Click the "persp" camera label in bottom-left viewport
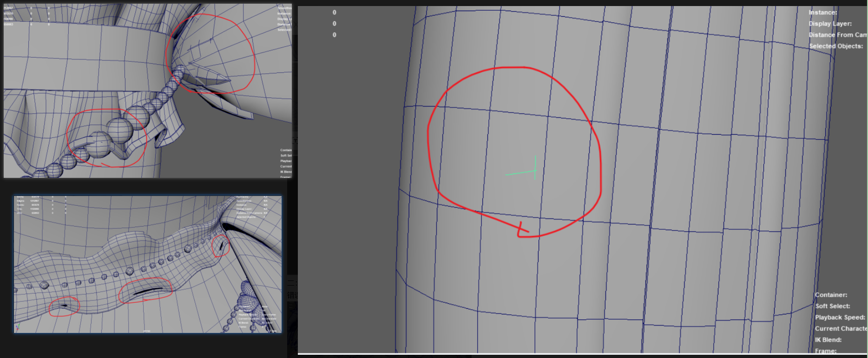Image resolution: width=868 pixels, height=358 pixels. tap(146, 331)
